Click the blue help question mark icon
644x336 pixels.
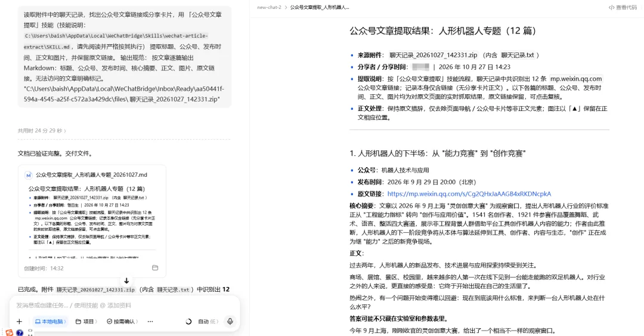pos(19,332)
